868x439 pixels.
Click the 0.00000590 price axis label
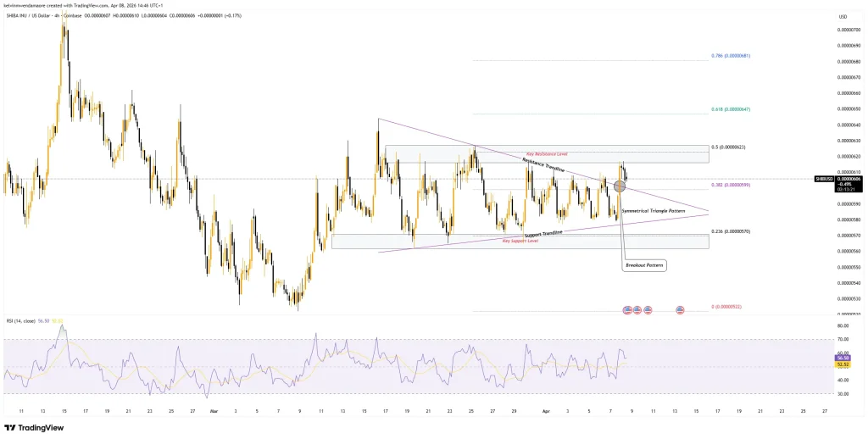pos(849,204)
